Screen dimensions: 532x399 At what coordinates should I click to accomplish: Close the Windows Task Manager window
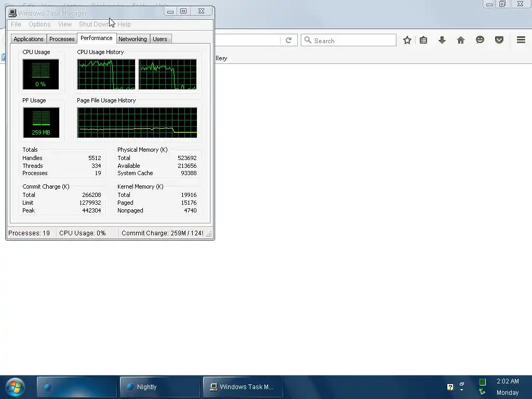pyautogui.click(x=201, y=11)
